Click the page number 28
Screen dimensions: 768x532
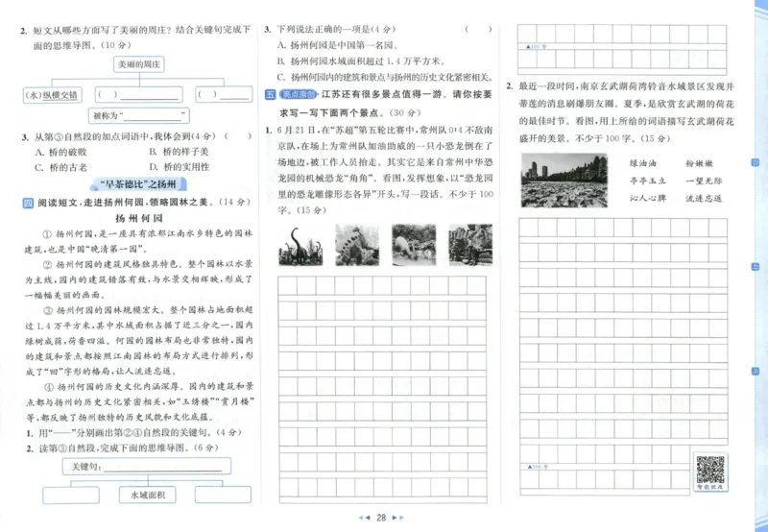pos(381,518)
